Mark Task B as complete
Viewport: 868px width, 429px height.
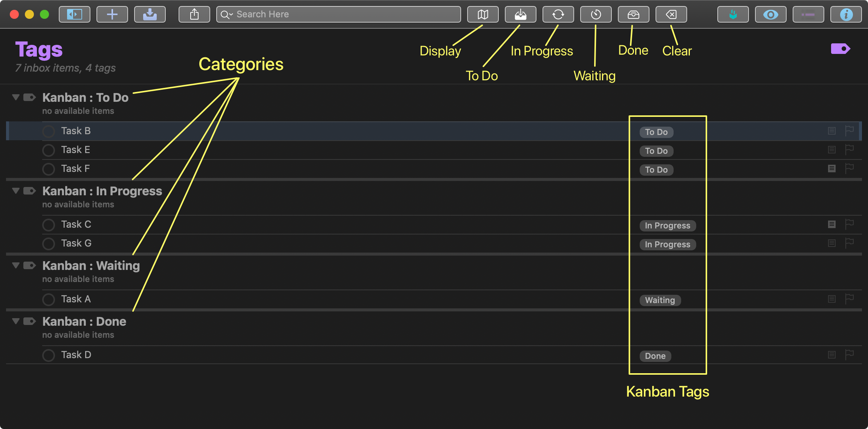click(49, 132)
